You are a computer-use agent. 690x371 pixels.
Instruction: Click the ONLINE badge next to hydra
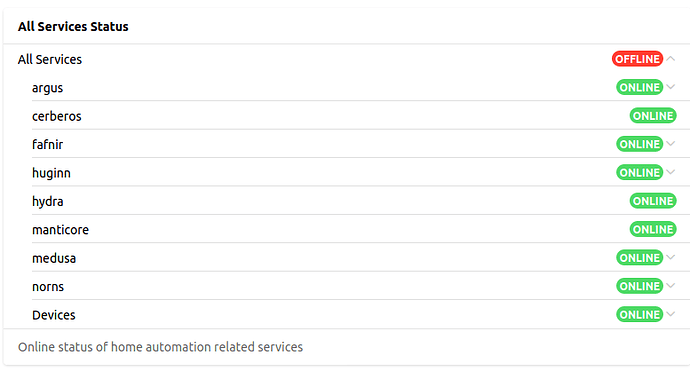(653, 201)
